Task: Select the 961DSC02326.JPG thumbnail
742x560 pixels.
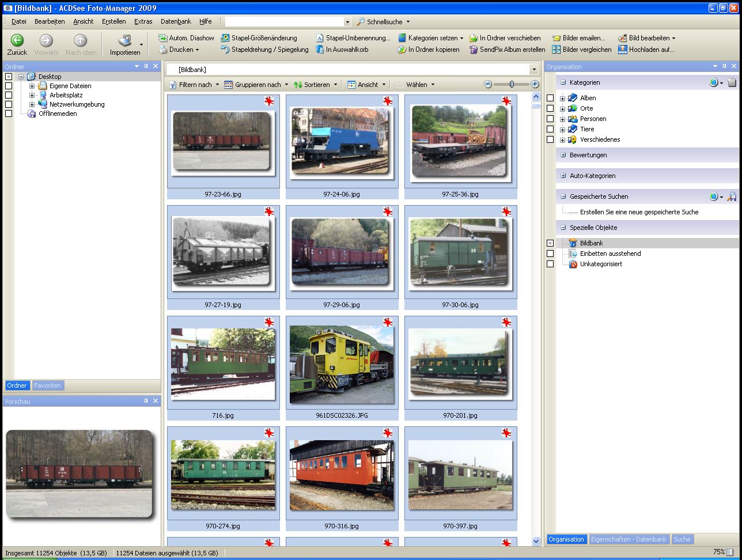Action: click(342, 364)
